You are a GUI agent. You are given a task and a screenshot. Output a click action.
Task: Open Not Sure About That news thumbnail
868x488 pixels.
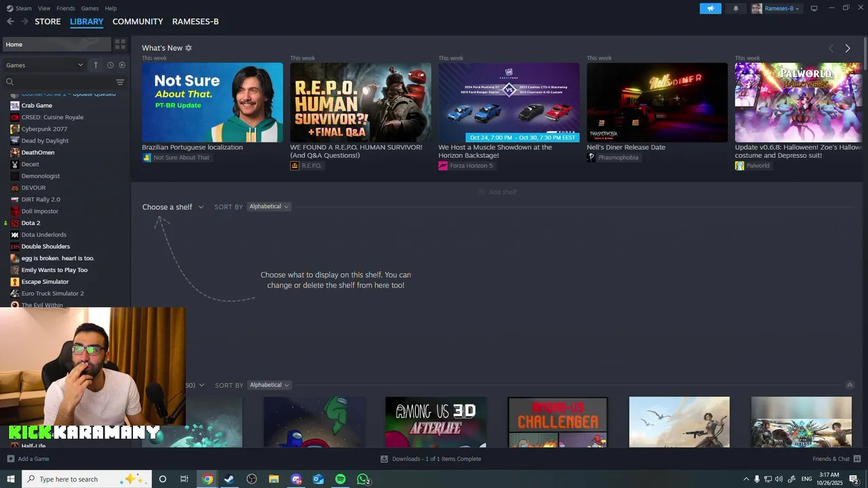click(x=212, y=102)
